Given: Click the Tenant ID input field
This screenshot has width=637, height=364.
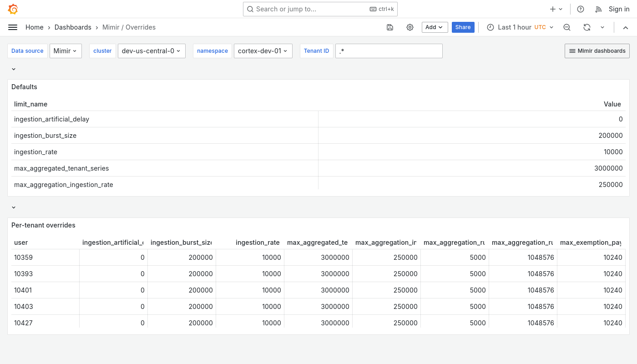Looking at the screenshot, I should [x=389, y=51].
